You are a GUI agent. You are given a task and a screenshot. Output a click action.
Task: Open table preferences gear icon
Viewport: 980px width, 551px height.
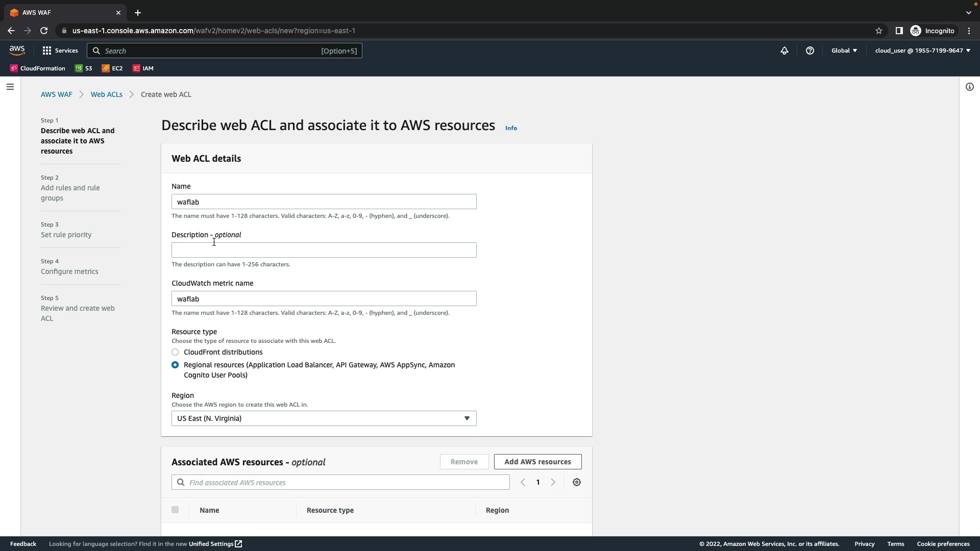click(577, 482)
